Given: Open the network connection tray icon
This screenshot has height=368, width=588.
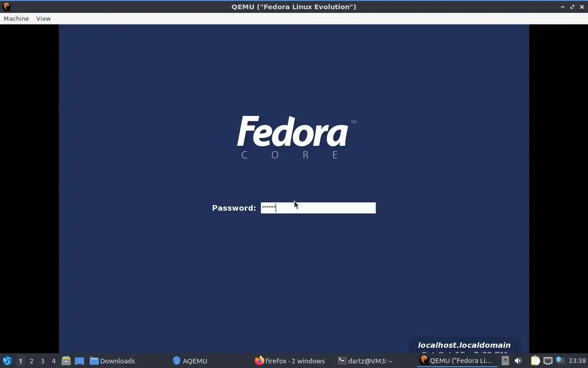Looking at the screenshot, I should point(548,361).
